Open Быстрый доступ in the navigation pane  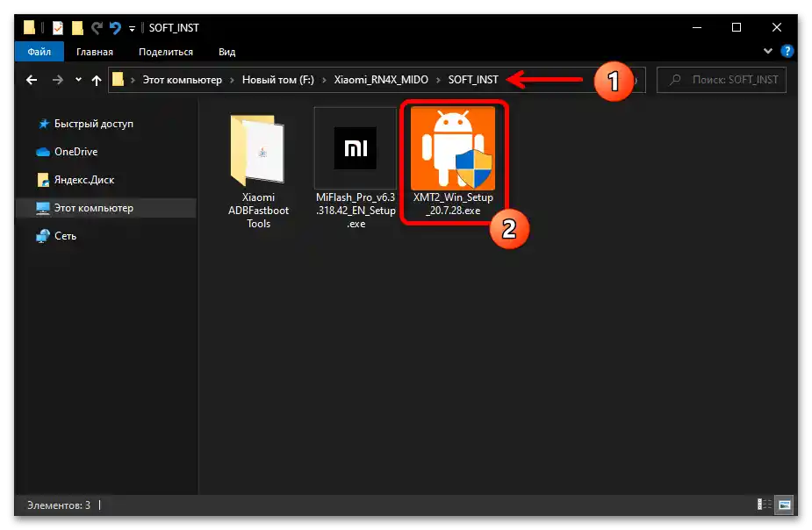pos(94,124)
